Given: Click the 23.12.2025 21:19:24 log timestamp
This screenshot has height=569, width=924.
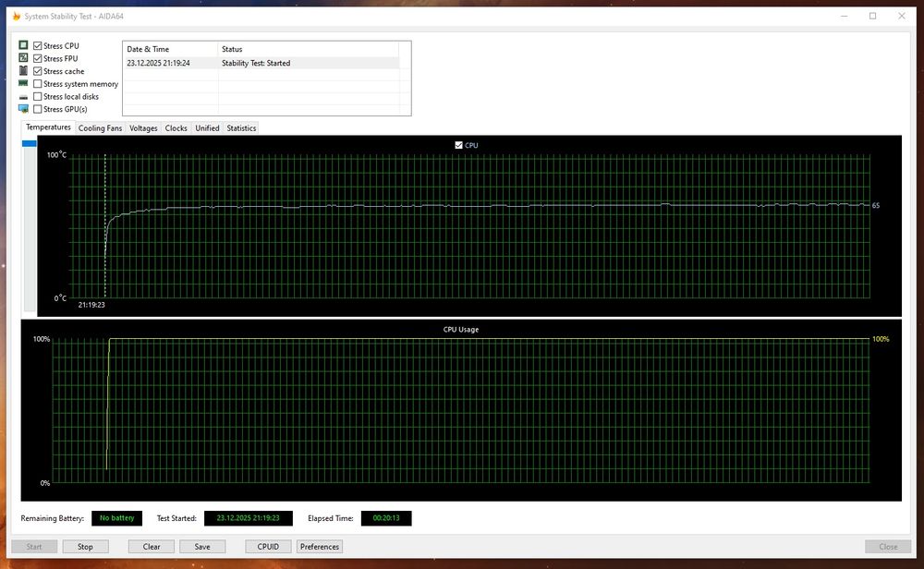Looking at the screenshot, I should [x=159, y=63].
